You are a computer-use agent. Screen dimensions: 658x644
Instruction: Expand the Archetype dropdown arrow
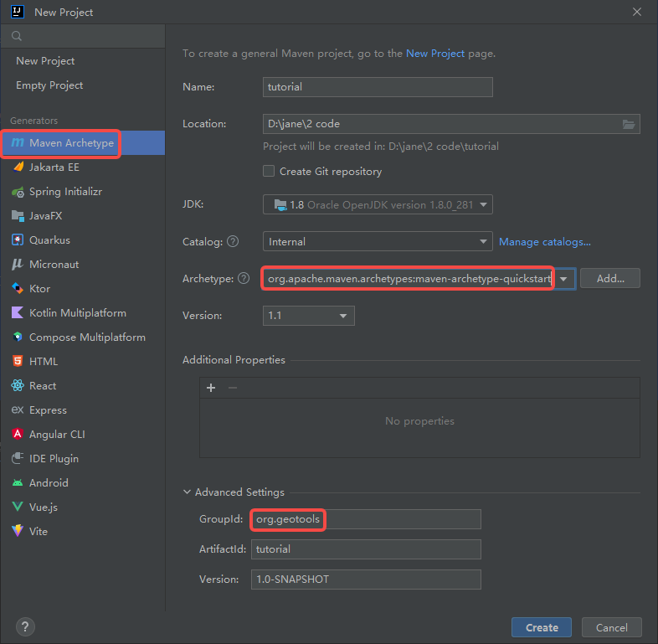(563, 279)
